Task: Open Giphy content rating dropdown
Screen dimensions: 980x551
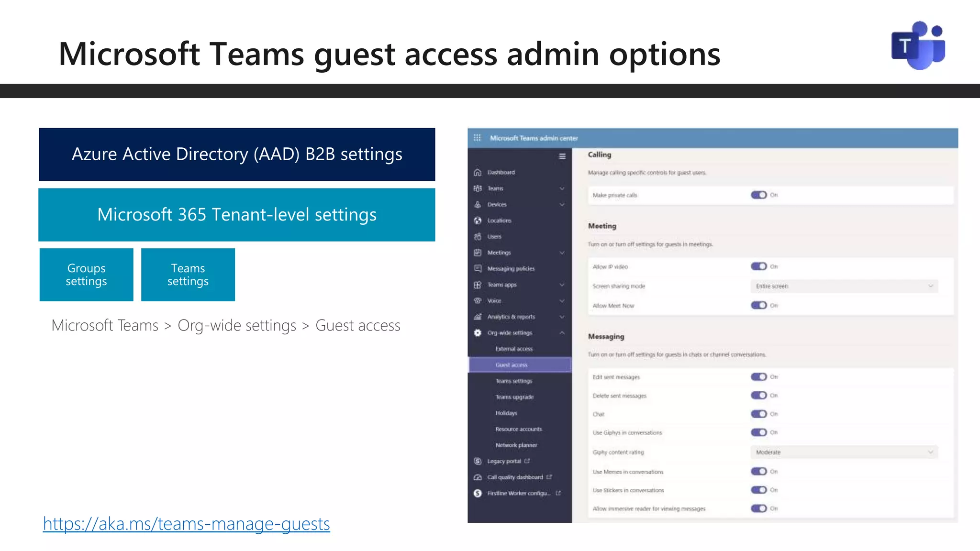Action: pyautogui.click(x=844, y=452)
